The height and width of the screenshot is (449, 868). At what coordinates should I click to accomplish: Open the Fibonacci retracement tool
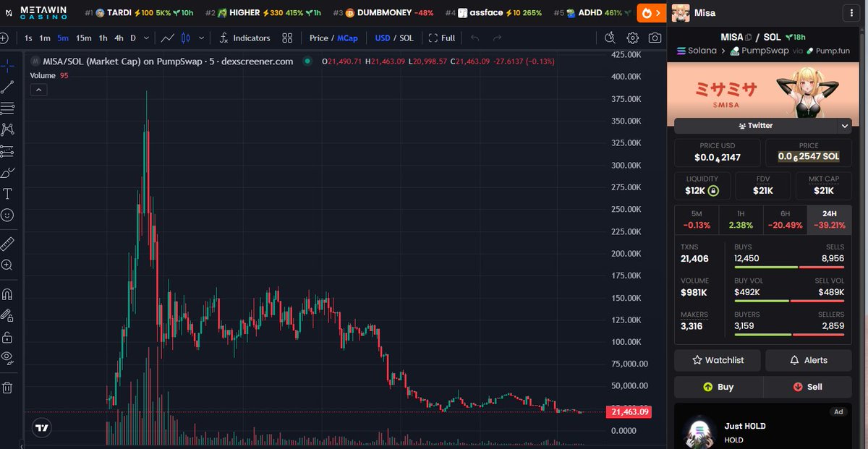tap(8, 108)
